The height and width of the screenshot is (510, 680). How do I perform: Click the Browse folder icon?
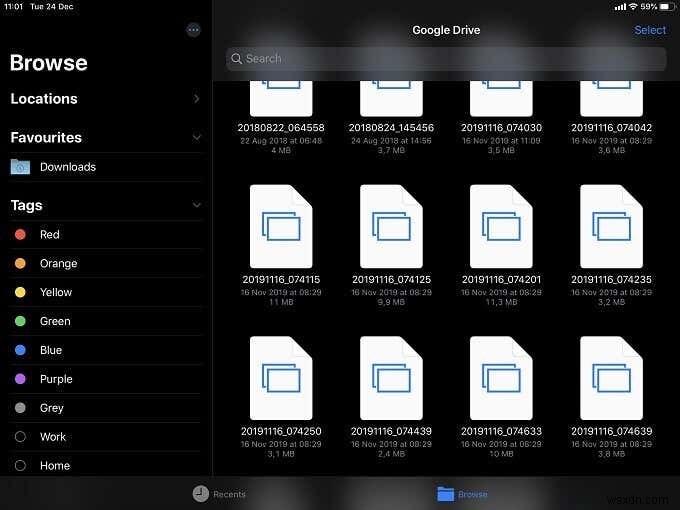coord(445,494)
